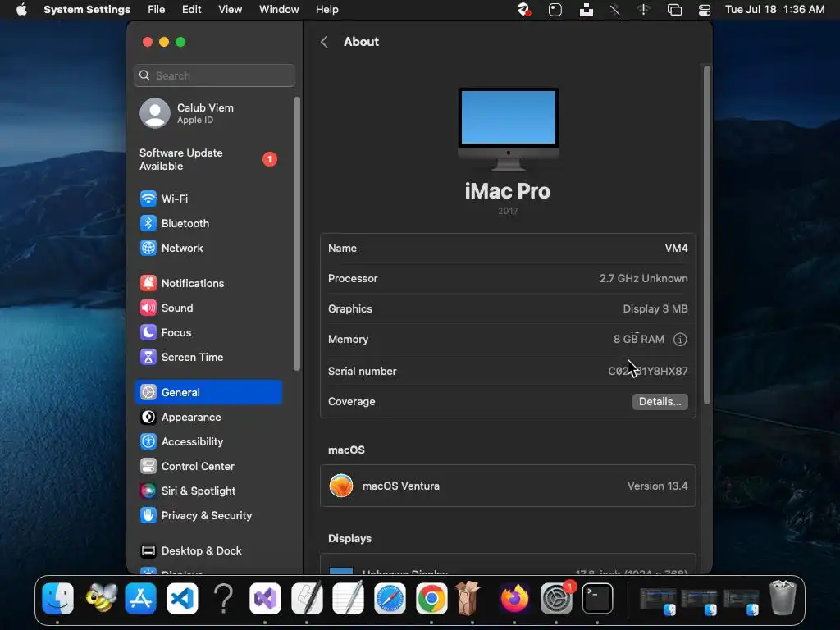The image size is (840, 630).
Task: Click the sidebar vertical scrollbar
Action: click(x=297, y=234)
